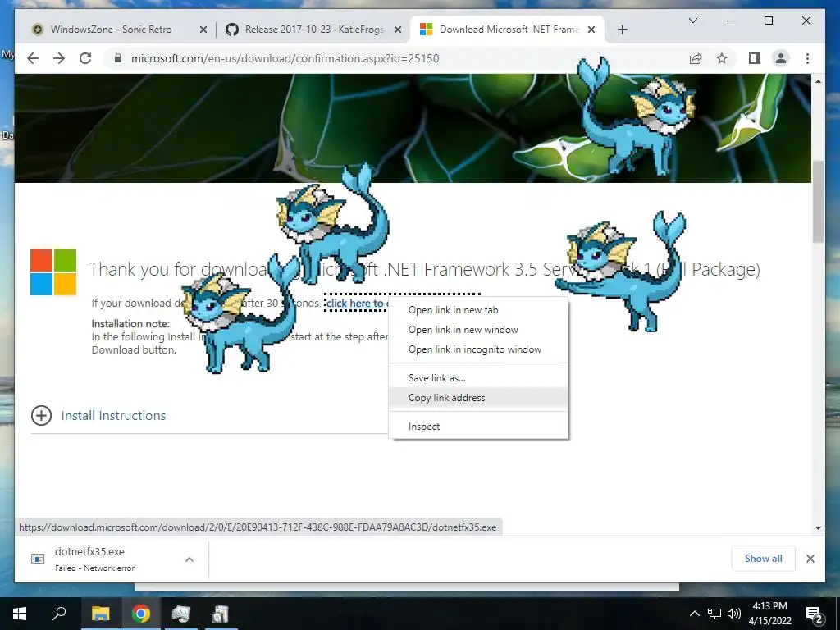Open network status tray icon

click(714, 614)
